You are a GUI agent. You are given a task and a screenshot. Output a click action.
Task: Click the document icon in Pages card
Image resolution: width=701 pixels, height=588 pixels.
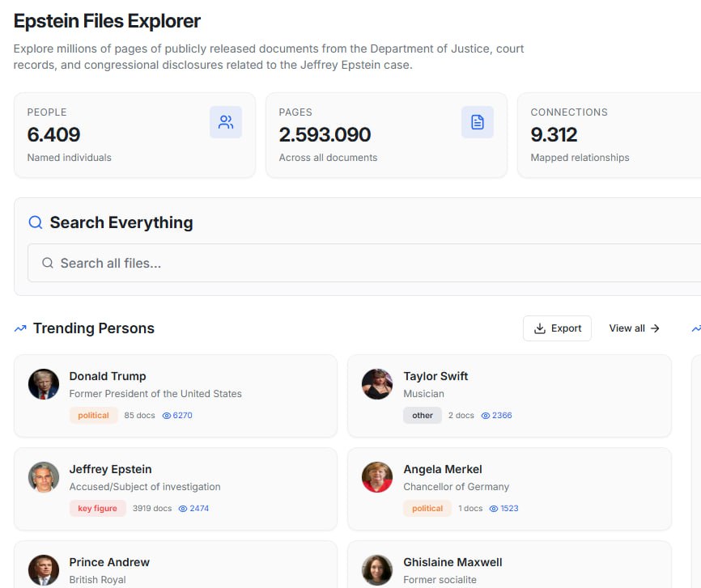coord(478,122)
